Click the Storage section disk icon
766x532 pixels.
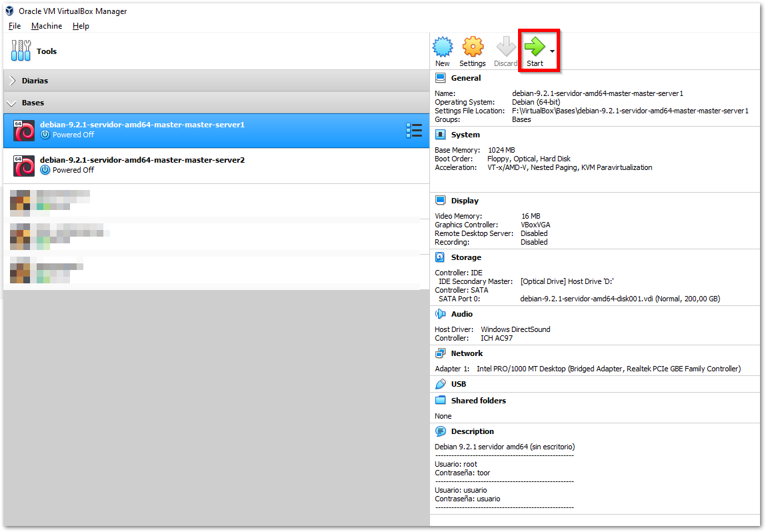click(x=440, y=257)
